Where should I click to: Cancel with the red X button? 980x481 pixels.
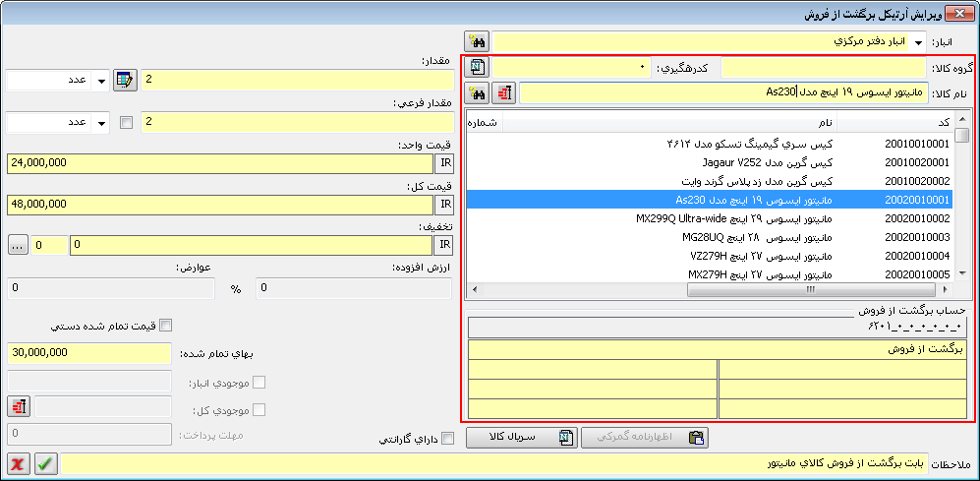point(20,464)
